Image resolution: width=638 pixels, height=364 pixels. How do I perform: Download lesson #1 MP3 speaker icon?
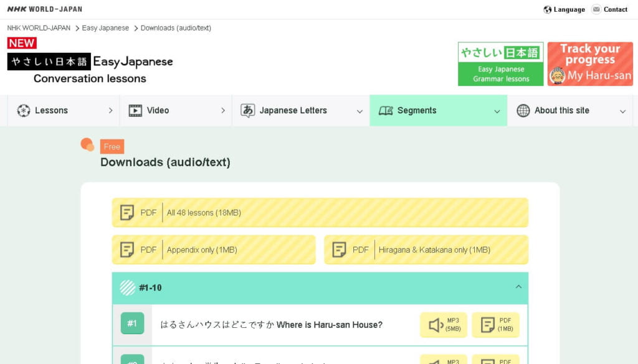436,325
